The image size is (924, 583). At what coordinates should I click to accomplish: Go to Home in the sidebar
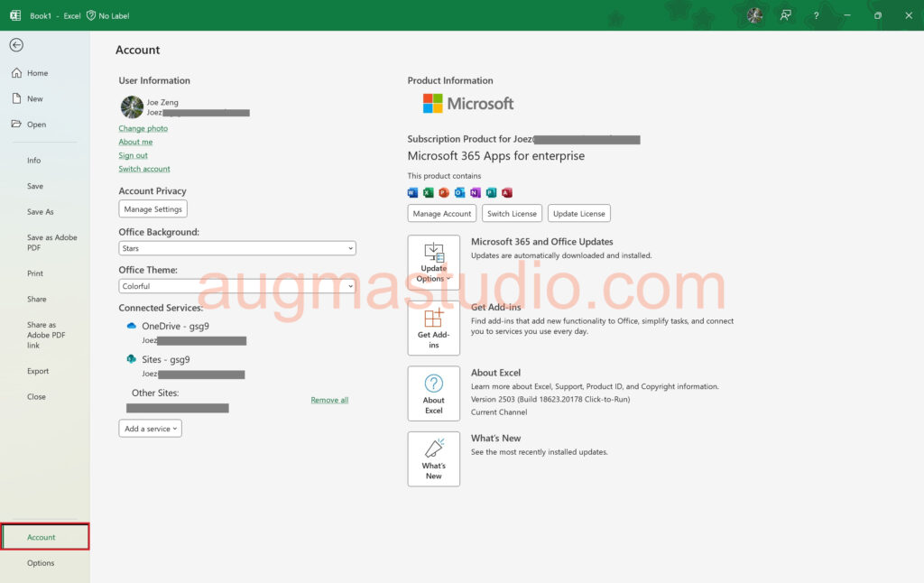point(37,73)
